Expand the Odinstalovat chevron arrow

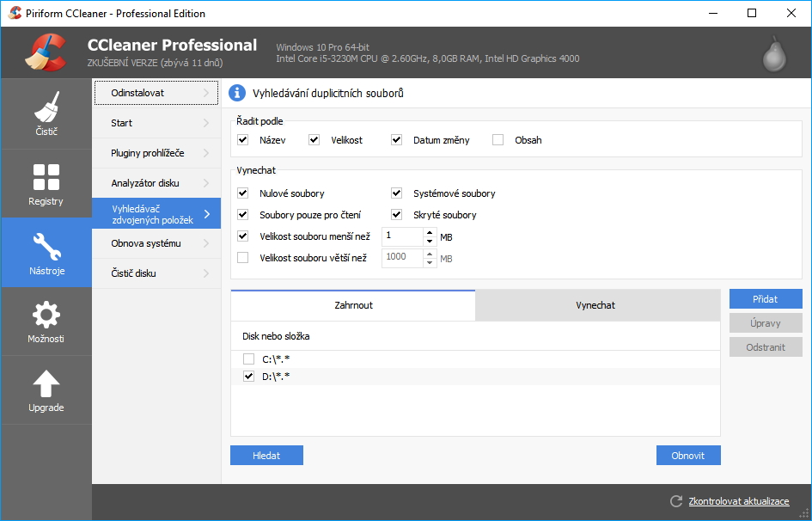(x=206, y=93)
